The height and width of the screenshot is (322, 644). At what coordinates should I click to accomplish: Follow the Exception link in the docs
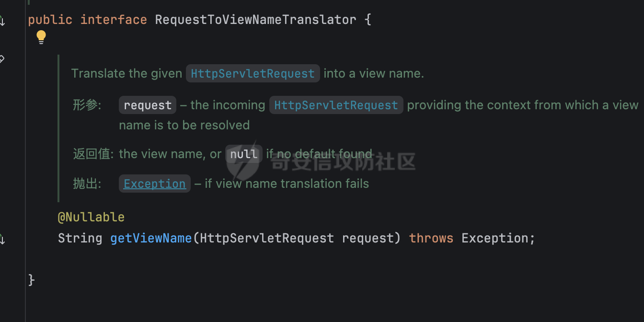coord(154,184)
